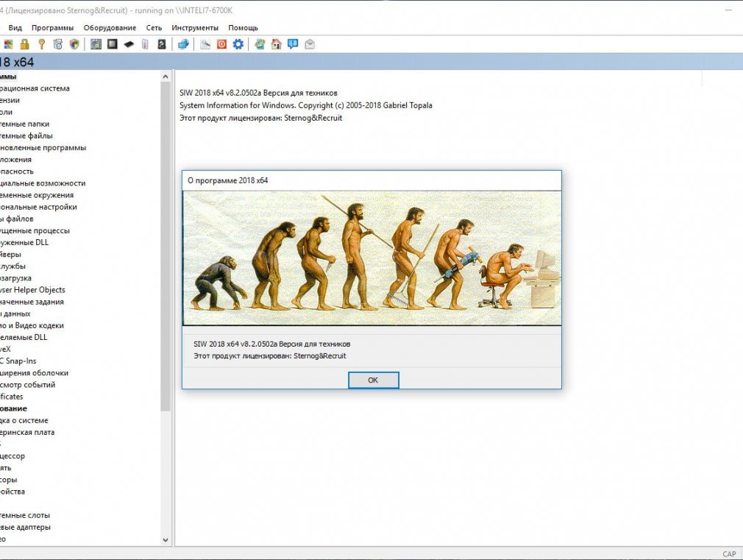
Task: Select the Расширения оболочки tree item
Action: (x=34, y=372)
